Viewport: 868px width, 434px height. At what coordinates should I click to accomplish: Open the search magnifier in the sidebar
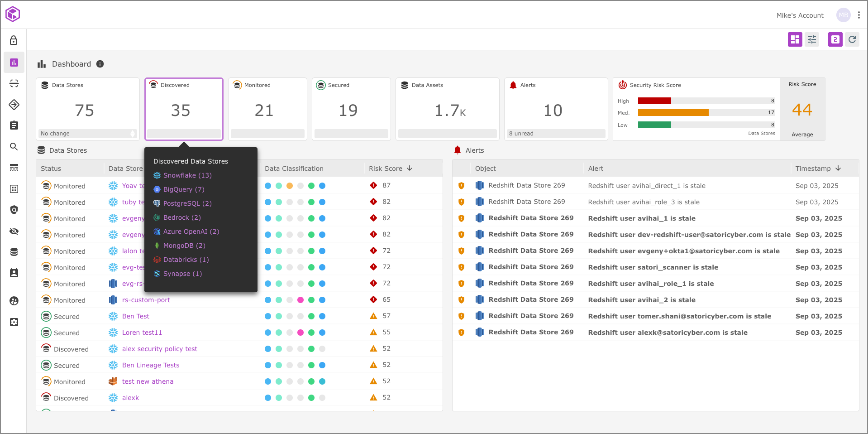pos(14,146)
